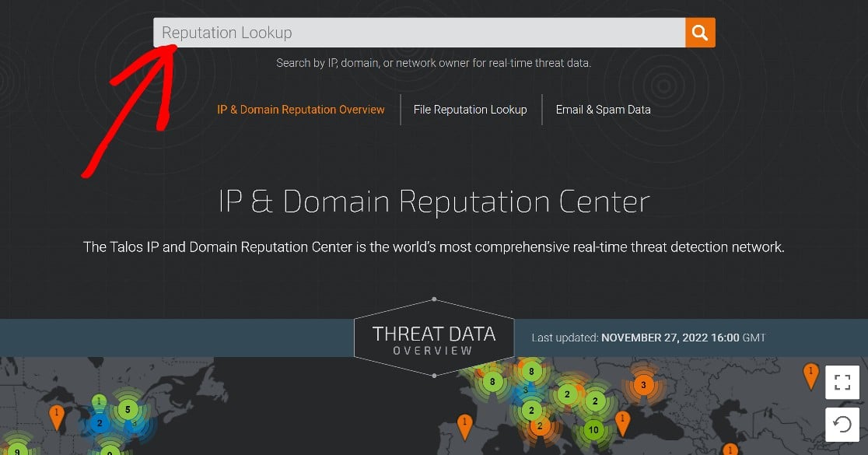Click the 'IP & Domain Reputation Center' heading

pyautogui.click(x=434, y=201)
